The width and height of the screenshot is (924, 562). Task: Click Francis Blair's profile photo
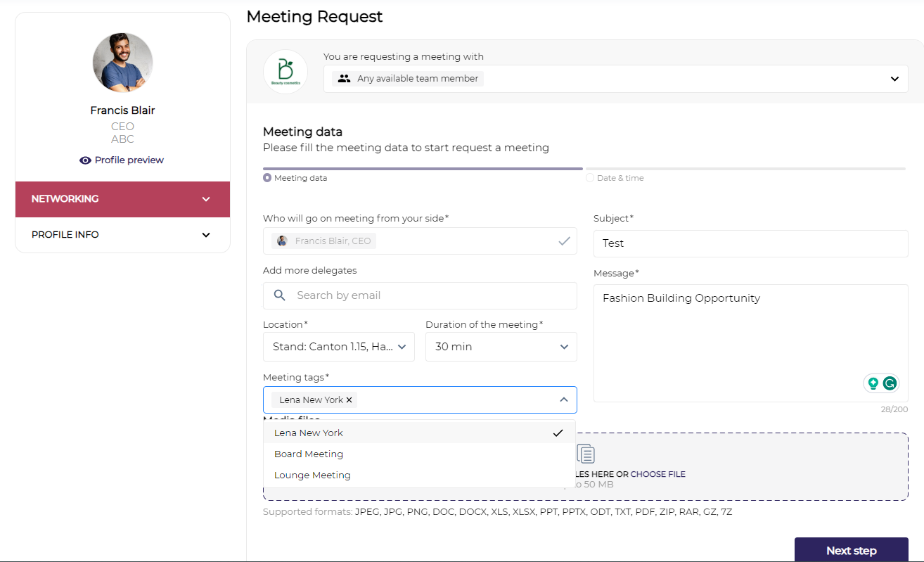coord(122,63)
